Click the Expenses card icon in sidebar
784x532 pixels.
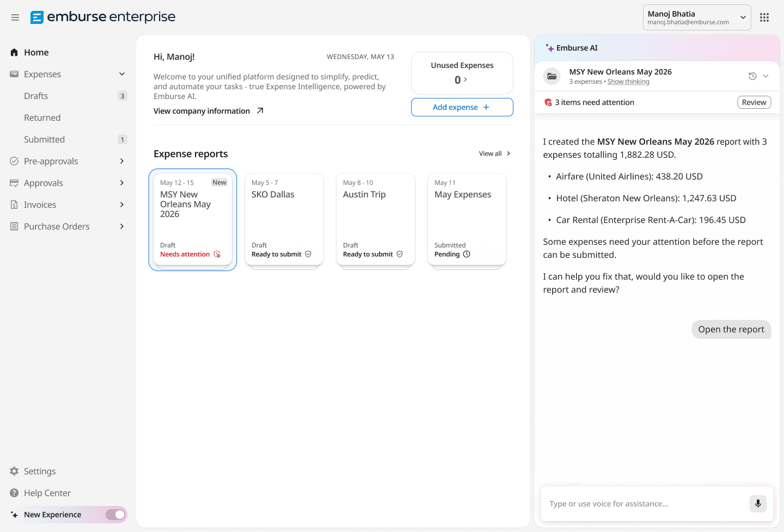point(14,74)
